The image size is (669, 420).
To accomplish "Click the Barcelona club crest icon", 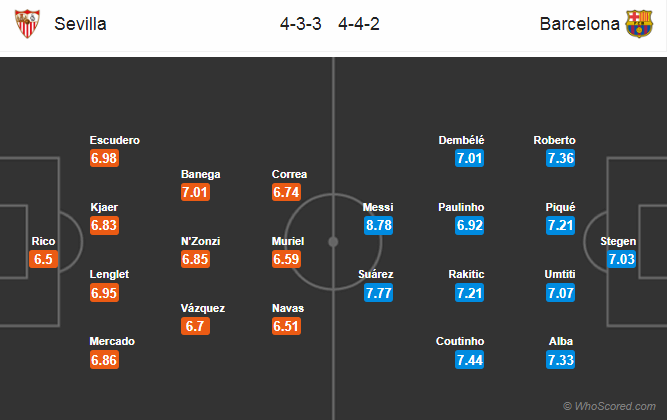I will (x=638, y=24).
